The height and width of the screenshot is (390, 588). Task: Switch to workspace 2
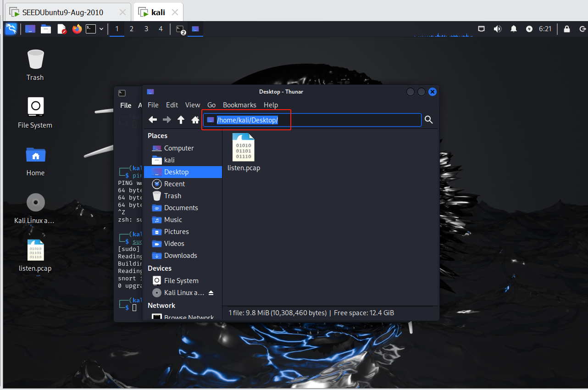click(132, 29)
